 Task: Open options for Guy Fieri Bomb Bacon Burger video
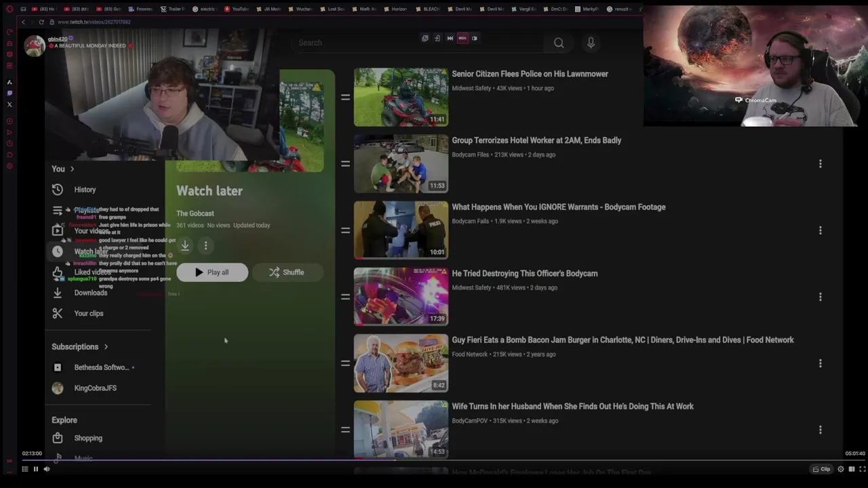click(820, 363)
